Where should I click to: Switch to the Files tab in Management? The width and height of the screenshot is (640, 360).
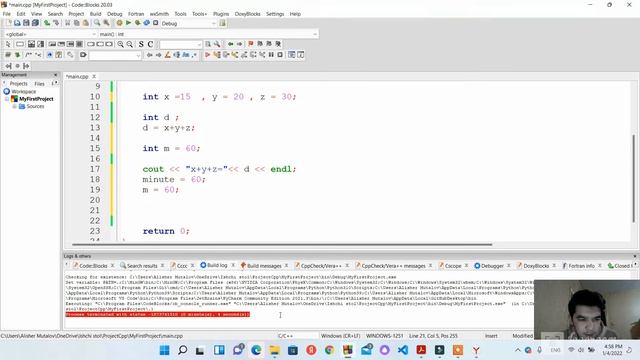tap(40, 84)
